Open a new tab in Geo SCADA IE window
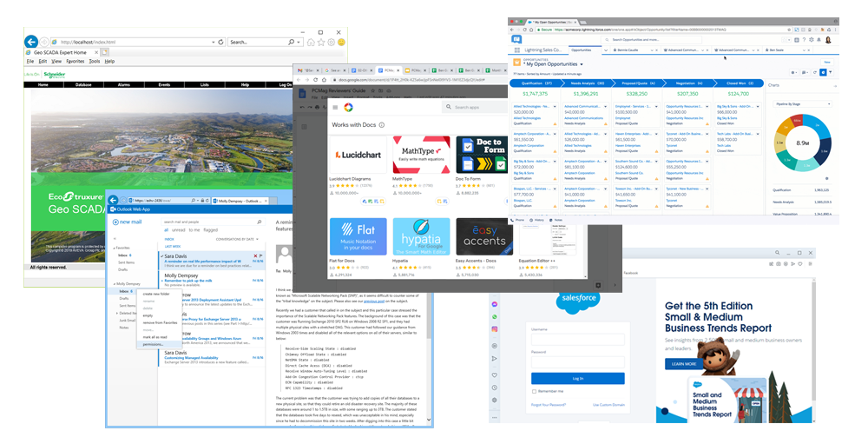This screenshot has height=444, width=868. [105, 52]
